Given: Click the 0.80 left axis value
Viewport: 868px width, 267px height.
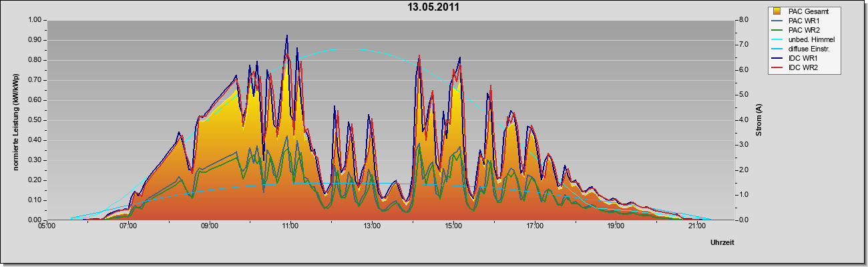Looking at the screenshot, I should [35, 60].
